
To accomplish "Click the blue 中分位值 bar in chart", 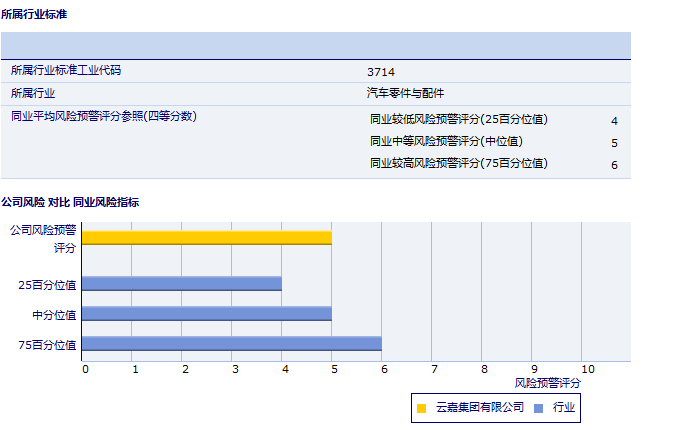I will (x=206, y=314).
